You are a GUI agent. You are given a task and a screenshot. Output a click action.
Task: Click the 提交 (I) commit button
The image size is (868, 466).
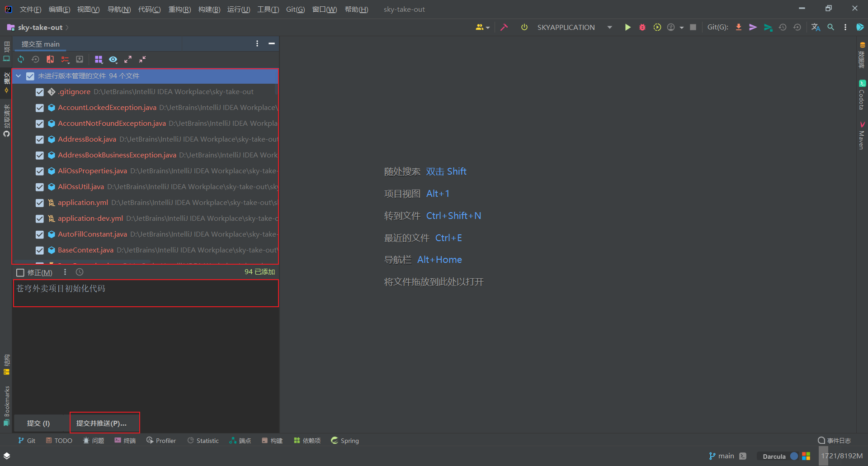(x=38, y=423)
